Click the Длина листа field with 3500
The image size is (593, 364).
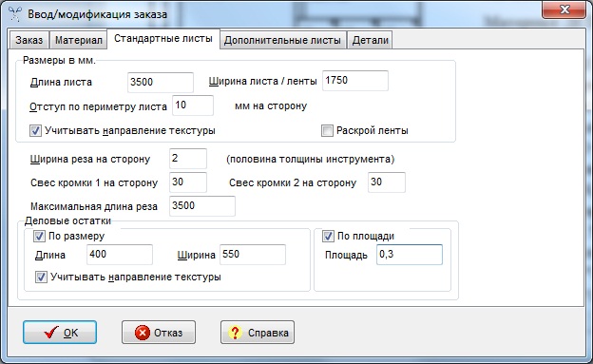161,82
